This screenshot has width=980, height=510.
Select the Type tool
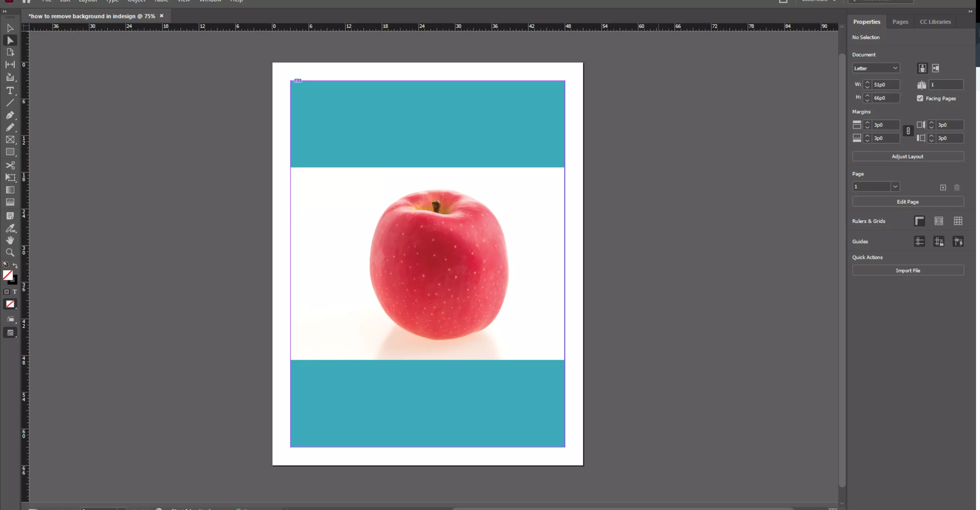[x=10, y=90]
